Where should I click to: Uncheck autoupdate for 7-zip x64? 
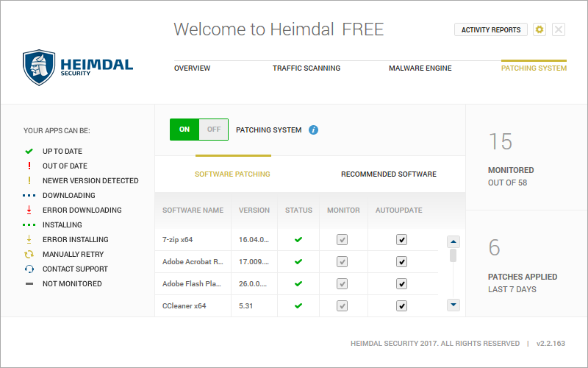pos(401,240)
